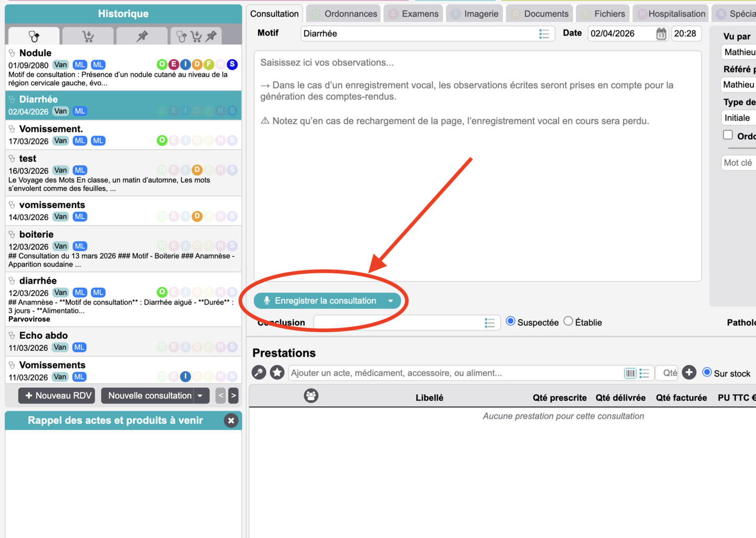This screenshot has height=538, width=756.
Task: Click the Parvovirose label in diarrhée entry
Action: point(29,319)
